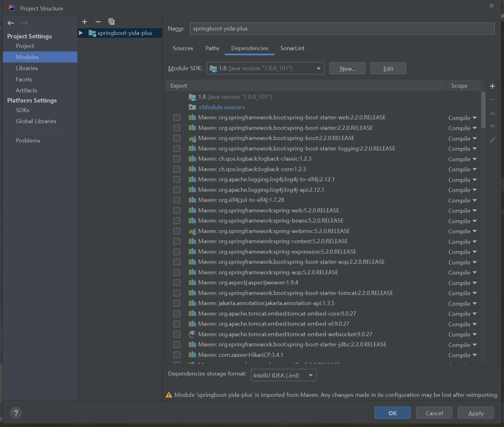This screenshot has width=504, height=427.
Task: Click the IntelliJ IDEA logo in title bar
Action: (11, 8)
